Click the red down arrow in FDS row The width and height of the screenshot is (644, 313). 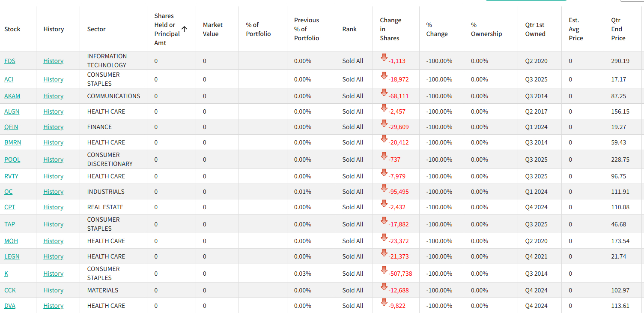click(384, 57)
